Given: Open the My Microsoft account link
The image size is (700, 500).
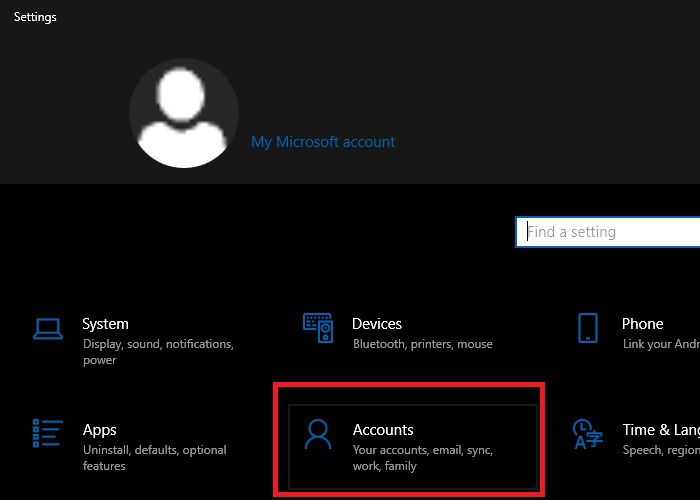Looking at the screenshot, I should click(x=323, y=142).
